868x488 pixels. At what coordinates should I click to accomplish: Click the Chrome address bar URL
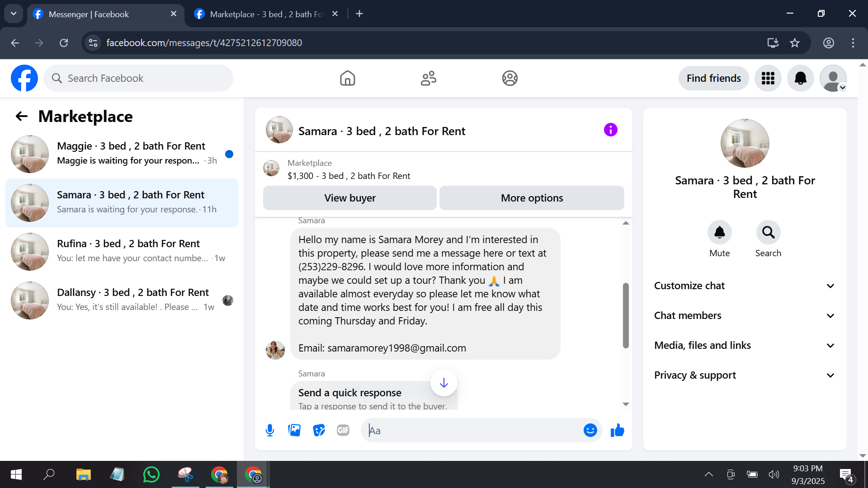204,43
